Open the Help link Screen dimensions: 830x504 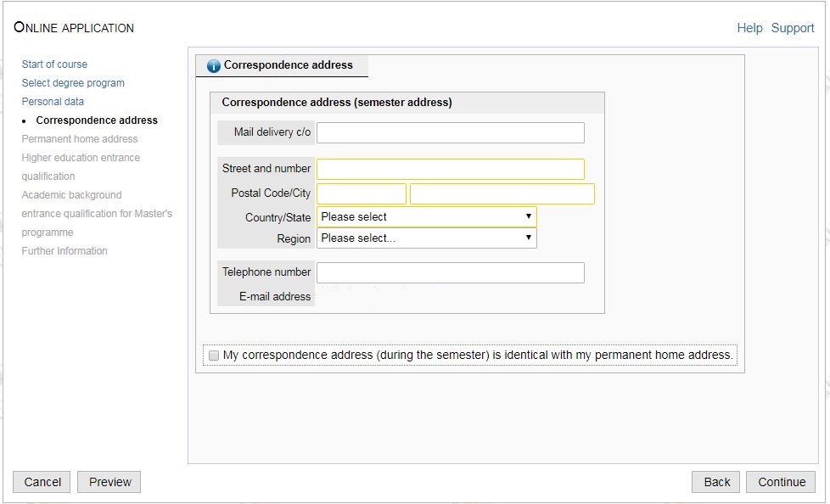(x=749, y=28)
